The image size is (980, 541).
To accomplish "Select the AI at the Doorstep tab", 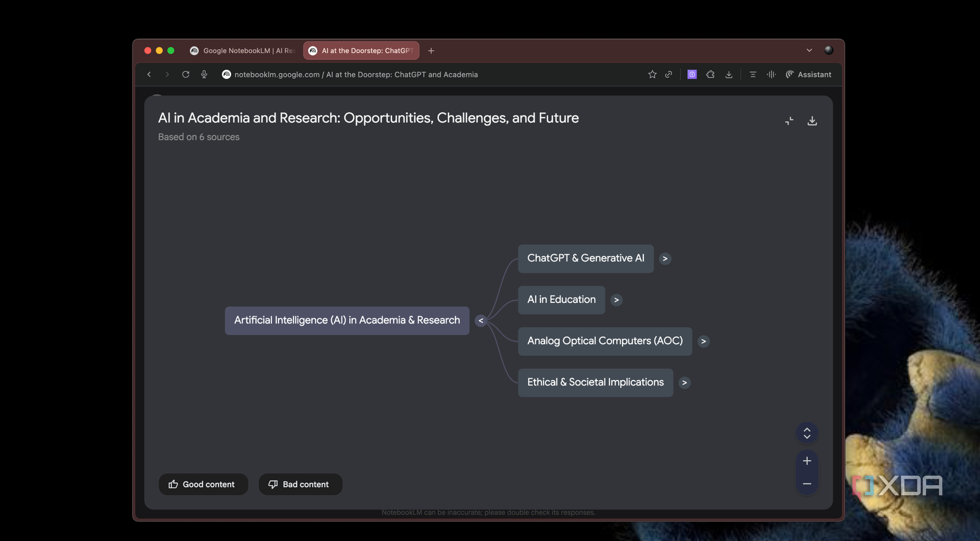I will click(361, 51).
